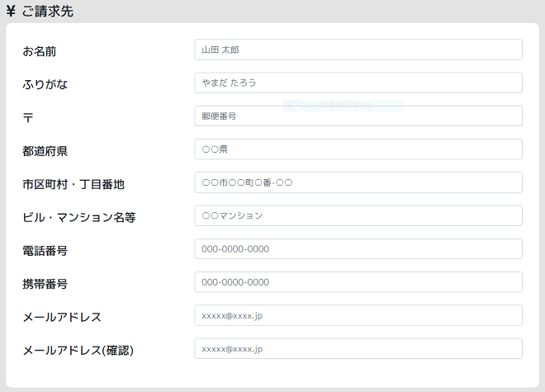
Task: Select the 電話番号 phone number input
Action: pos(358,249)
